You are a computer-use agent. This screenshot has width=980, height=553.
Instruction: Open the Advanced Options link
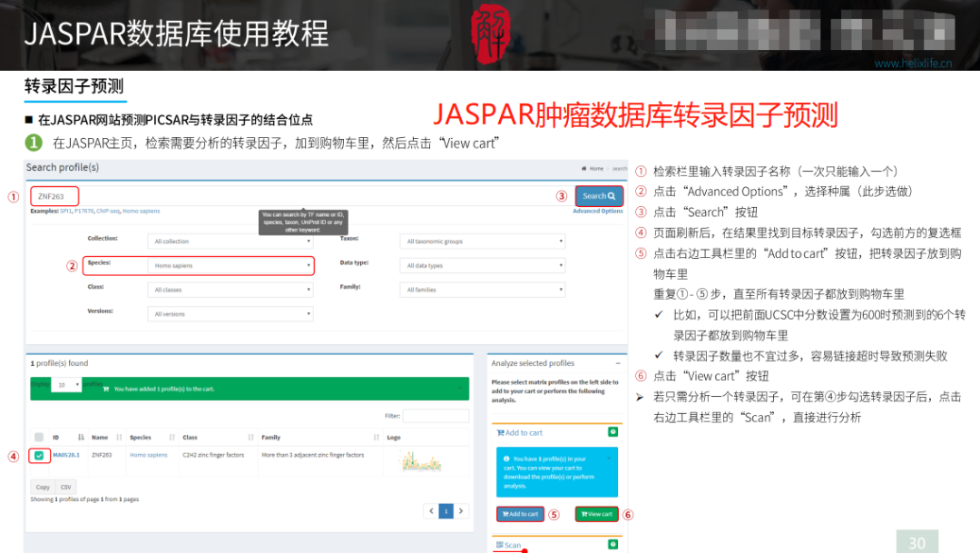(x=597, y=212)
